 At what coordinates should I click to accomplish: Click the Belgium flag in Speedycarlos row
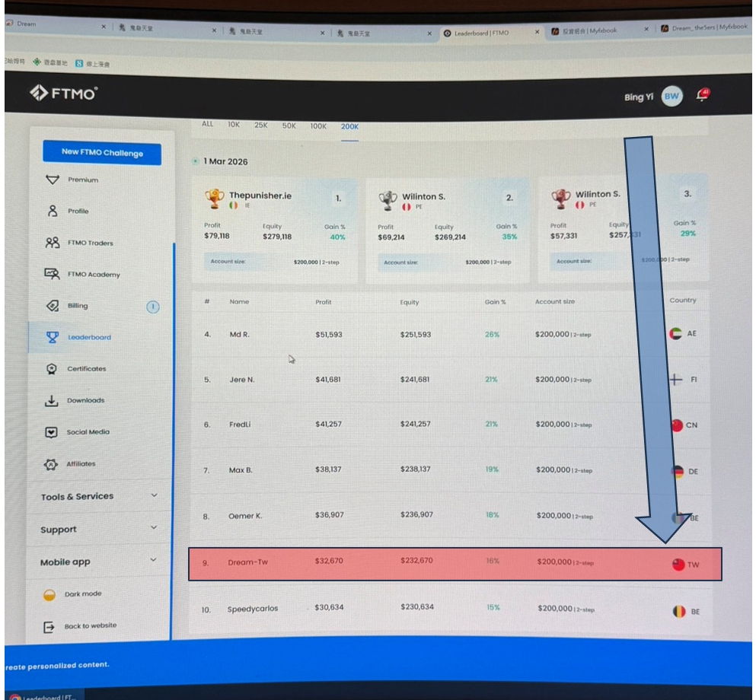[x=679, y=611]
